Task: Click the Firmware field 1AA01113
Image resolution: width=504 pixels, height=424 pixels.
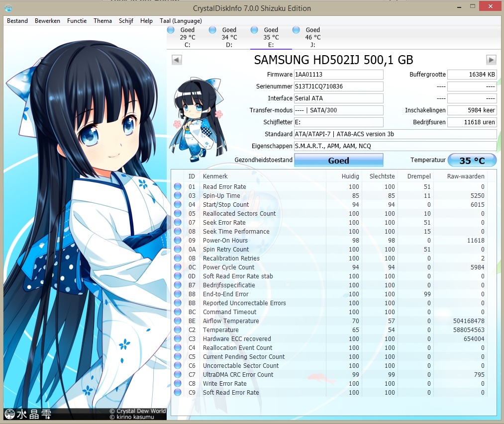Action: click(x=339, y=75)
